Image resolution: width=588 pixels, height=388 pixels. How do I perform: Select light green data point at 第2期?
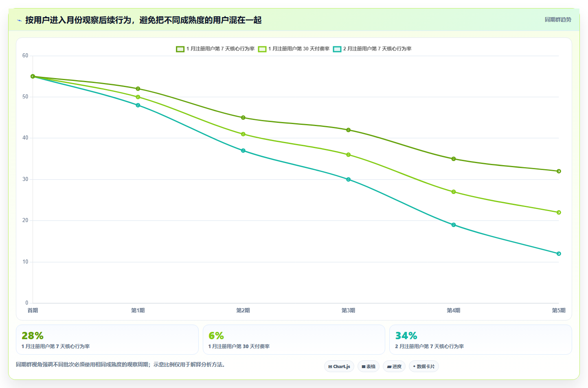(243, 134)
